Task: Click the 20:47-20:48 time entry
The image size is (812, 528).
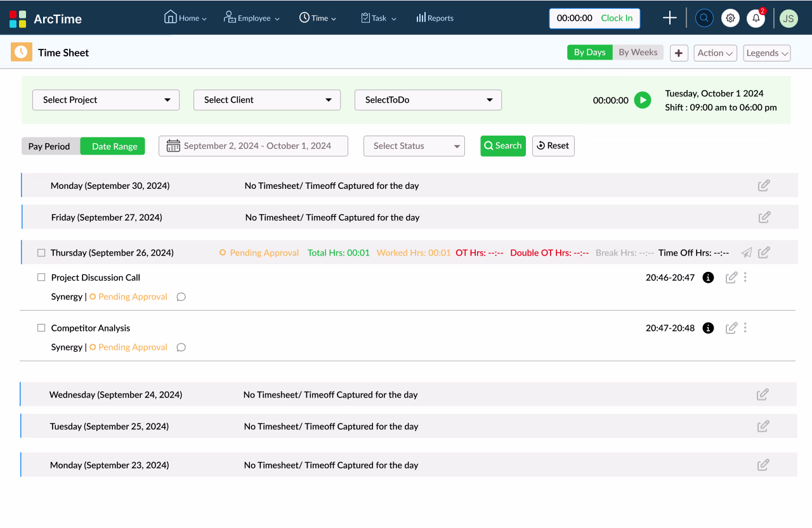Action: (x=670, y=328)
